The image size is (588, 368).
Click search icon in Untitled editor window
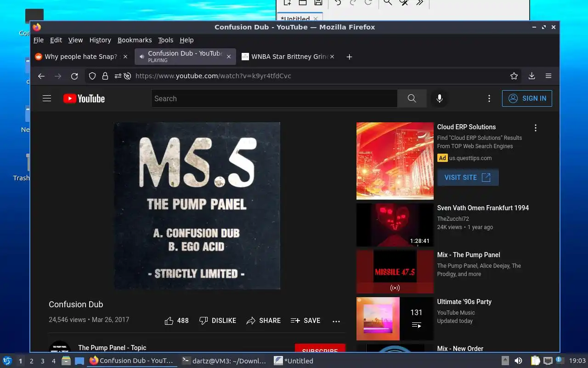click(388, 2)
